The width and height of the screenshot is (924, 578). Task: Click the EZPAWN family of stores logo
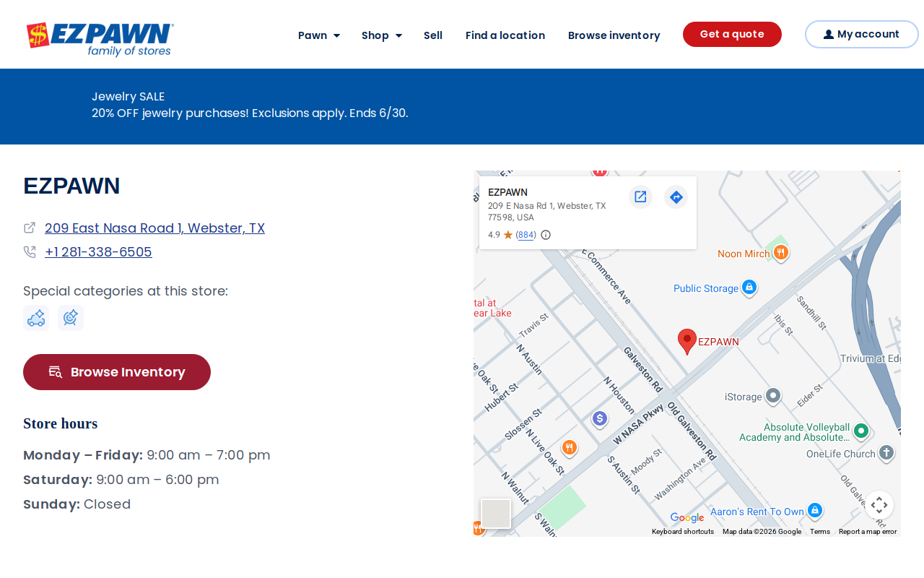[x=100, y=39]
